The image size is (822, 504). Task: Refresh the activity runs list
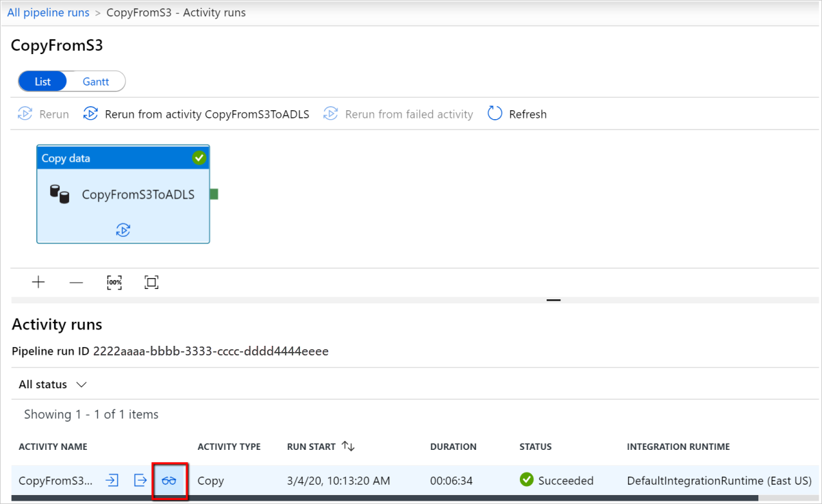click(x=516, y=114)
